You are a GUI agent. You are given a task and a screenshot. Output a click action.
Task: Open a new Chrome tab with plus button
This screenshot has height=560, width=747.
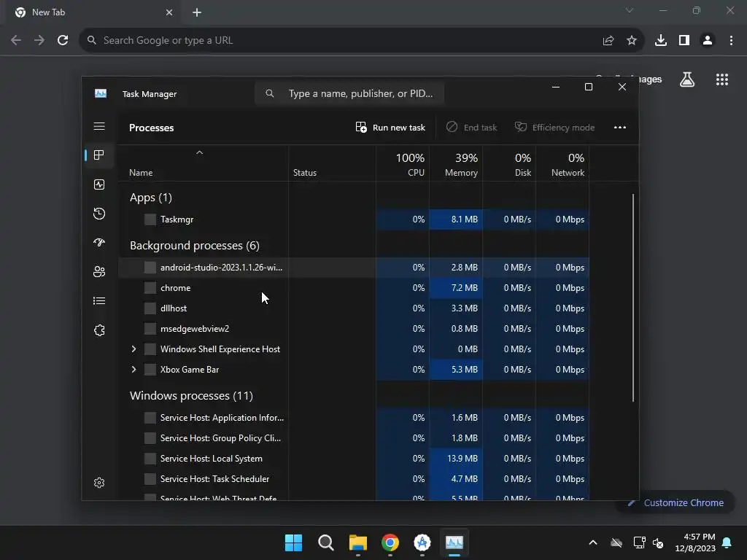pos(197,12)
